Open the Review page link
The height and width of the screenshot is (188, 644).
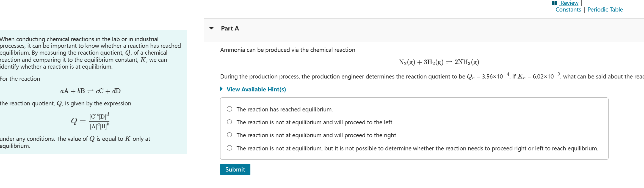tap(569, 3)
